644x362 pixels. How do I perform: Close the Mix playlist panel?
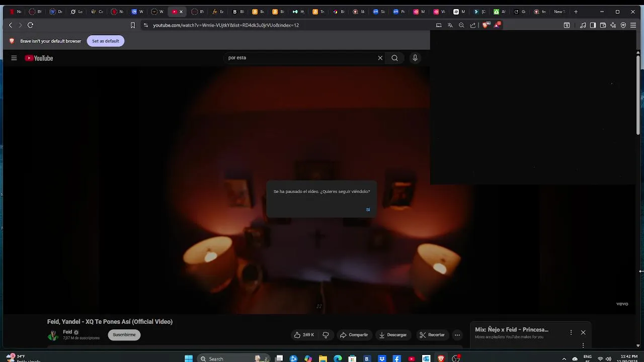[x=583, y=332]
